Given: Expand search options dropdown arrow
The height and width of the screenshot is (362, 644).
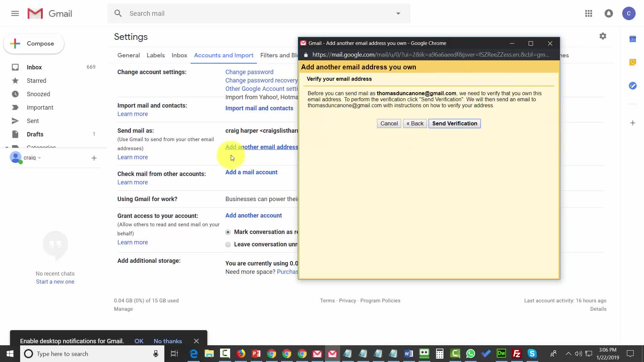Looking at the screenshot, I should point(398,13).
